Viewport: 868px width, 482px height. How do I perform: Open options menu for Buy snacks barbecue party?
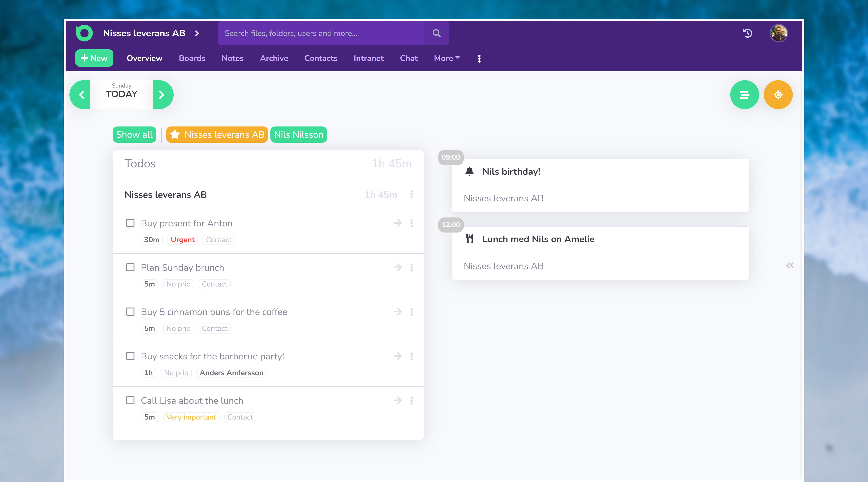coord(411,356)
